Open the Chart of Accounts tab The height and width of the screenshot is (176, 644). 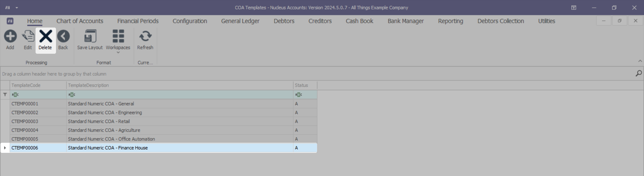[80, 21]
